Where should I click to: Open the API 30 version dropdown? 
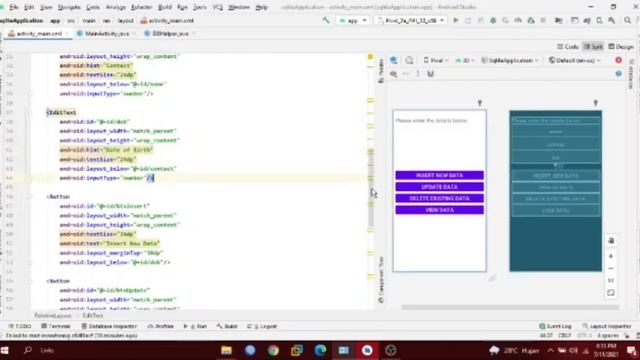click(465, 60)
